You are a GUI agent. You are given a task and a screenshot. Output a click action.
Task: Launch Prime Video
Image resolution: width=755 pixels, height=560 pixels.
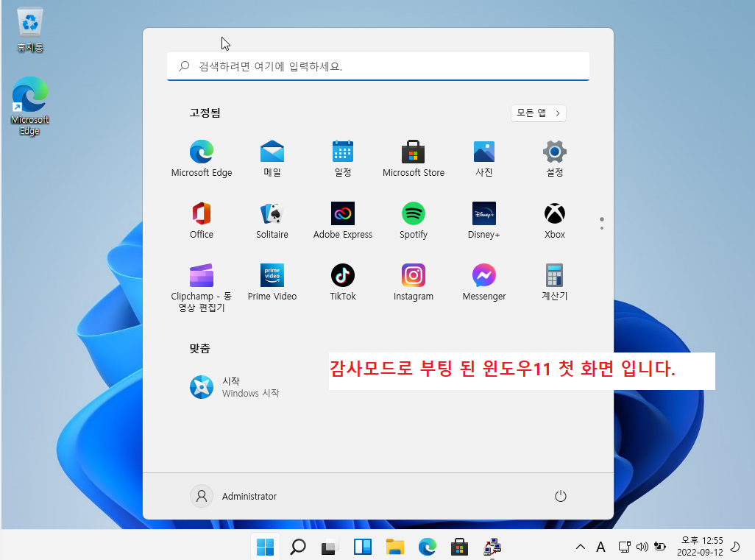[x=272, y=283]
